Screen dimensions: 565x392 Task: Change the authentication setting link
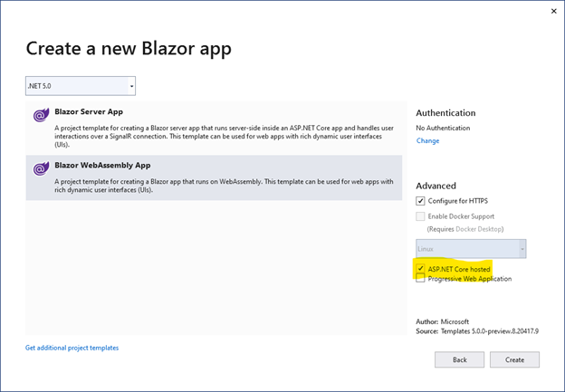pos(427,141)
